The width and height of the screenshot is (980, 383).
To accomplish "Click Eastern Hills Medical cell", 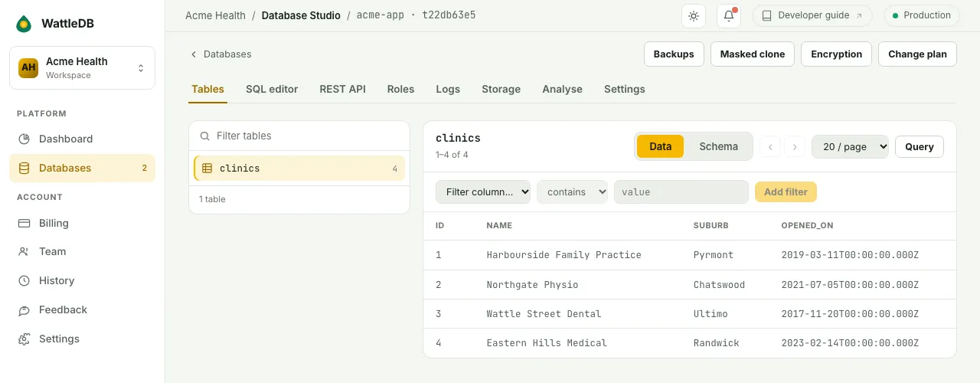I will 547,343.
